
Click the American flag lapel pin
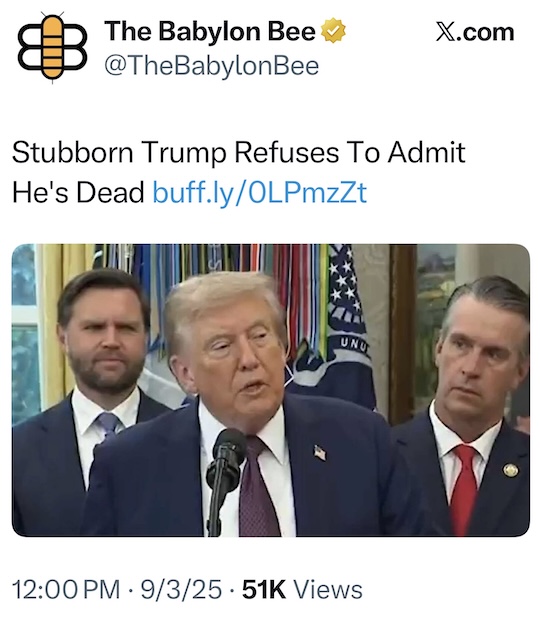coord(320,453)
